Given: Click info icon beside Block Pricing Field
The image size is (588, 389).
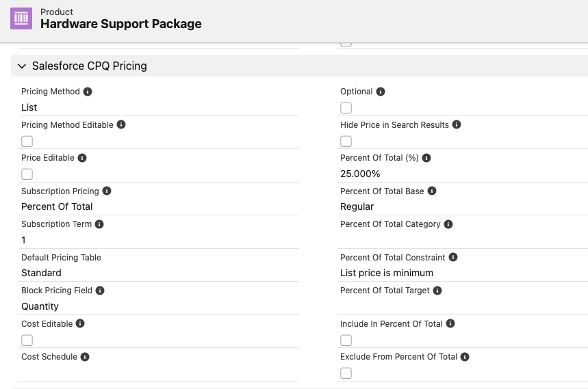Looking at the screenshot, I should tap(100, 291).
